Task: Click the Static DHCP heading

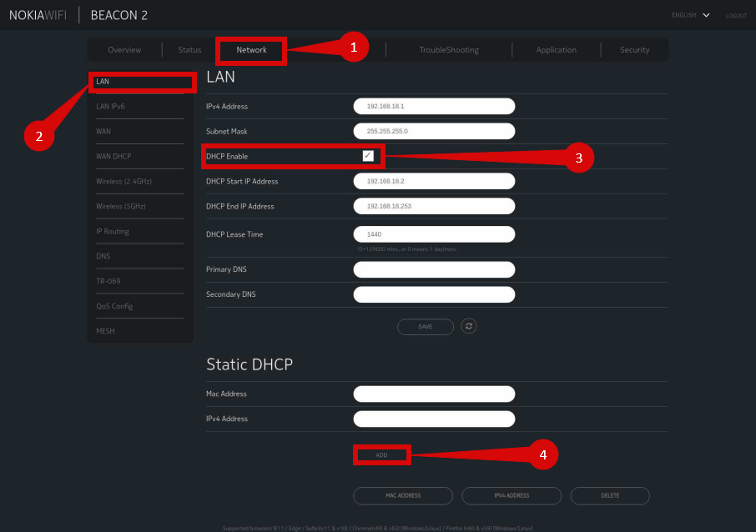Action: 249,364
